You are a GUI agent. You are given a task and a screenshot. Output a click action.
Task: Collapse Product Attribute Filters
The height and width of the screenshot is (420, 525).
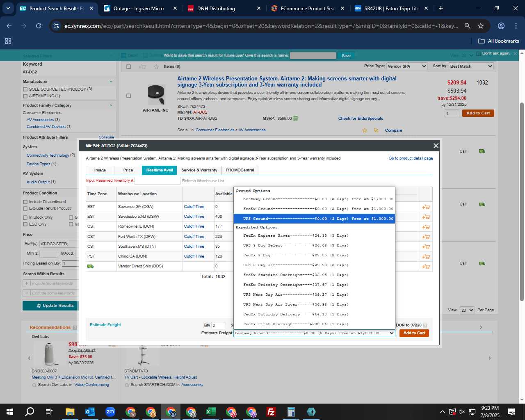point(106,137)
